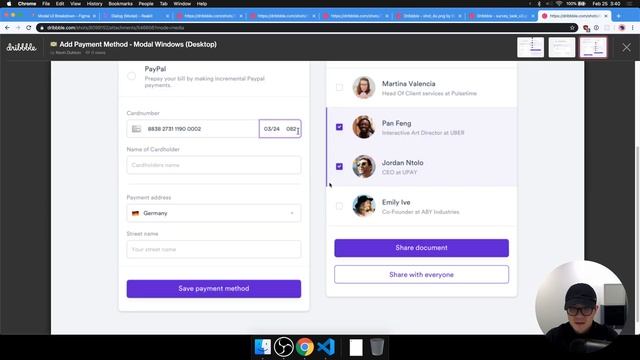Click the 'Add Payment Method' shot title
The image size is (640, 360).
138,44
